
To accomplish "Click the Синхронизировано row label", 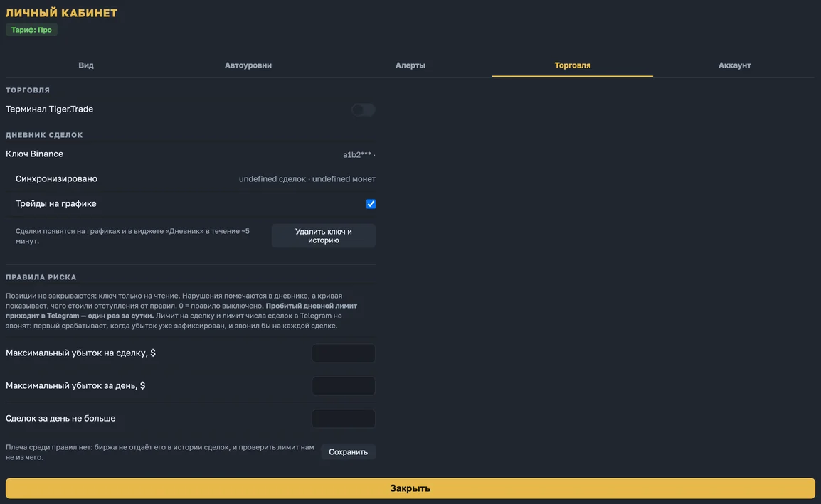I will coord(56,178).
